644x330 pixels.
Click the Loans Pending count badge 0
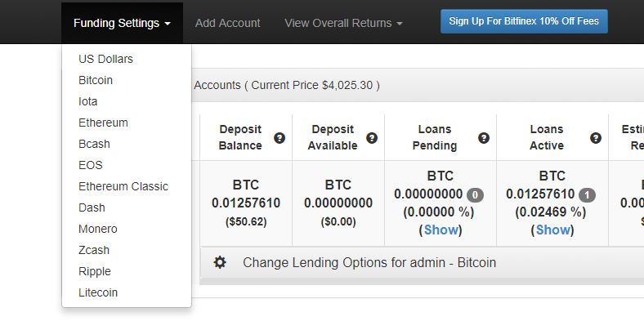pyautogui.click(x=475, y=195)
